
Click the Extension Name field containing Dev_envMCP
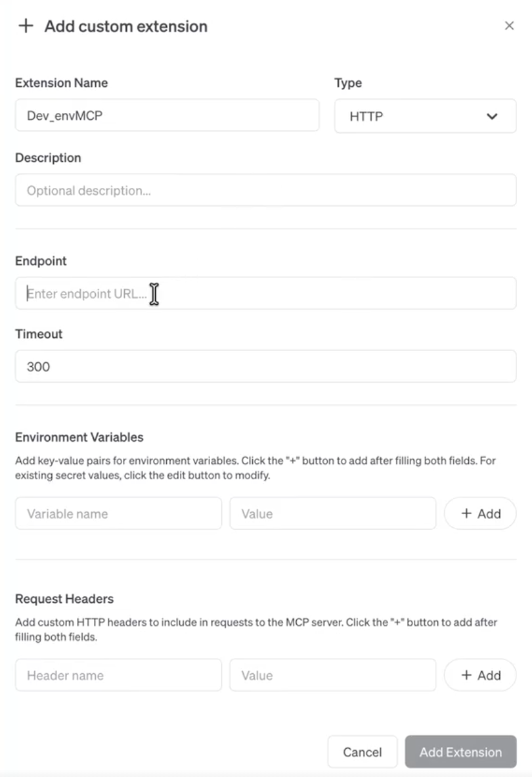coord(167,116)
